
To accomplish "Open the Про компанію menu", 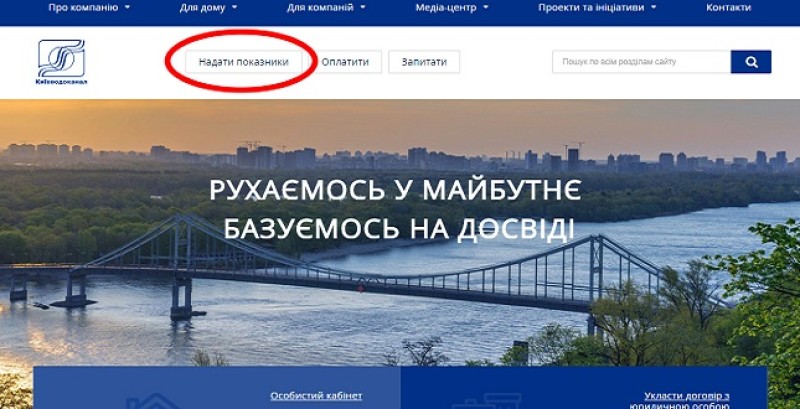I will (x=83, y=8).
